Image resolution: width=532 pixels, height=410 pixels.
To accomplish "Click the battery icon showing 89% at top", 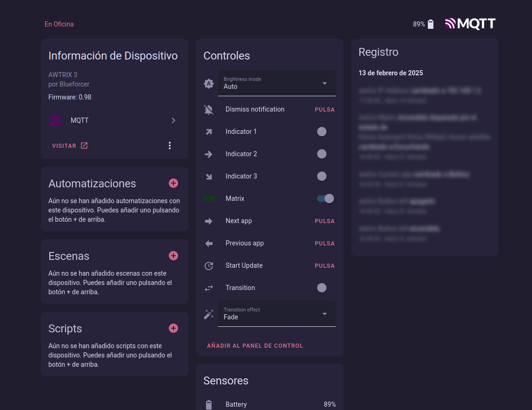I will (x=431, y=24).
